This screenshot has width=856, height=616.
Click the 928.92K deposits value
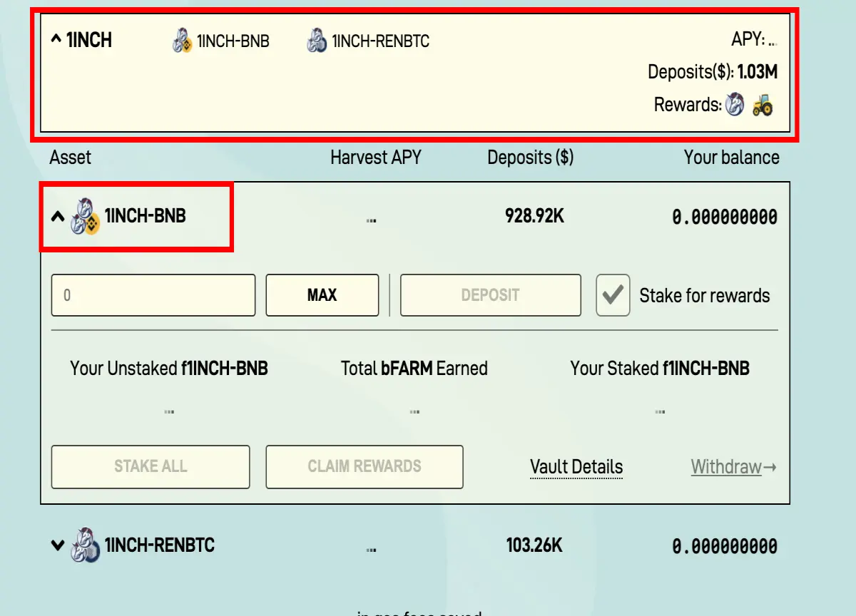tap(535, 216)
